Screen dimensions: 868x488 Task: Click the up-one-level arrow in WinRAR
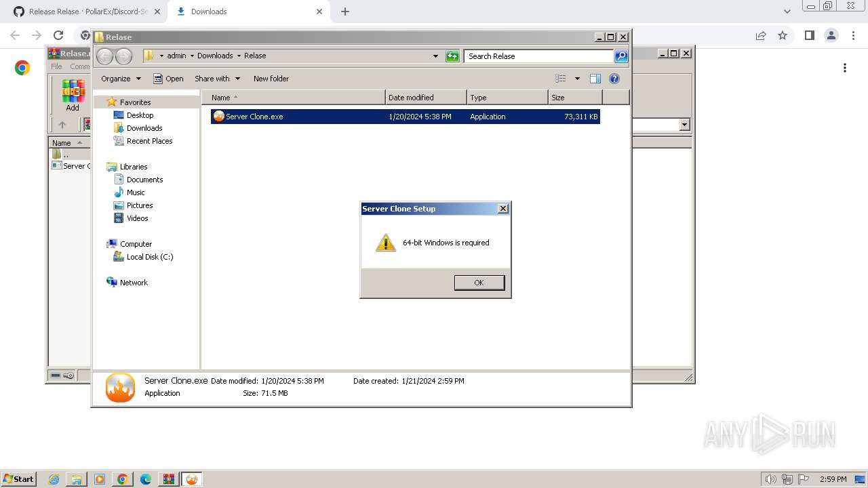point(62,125)
